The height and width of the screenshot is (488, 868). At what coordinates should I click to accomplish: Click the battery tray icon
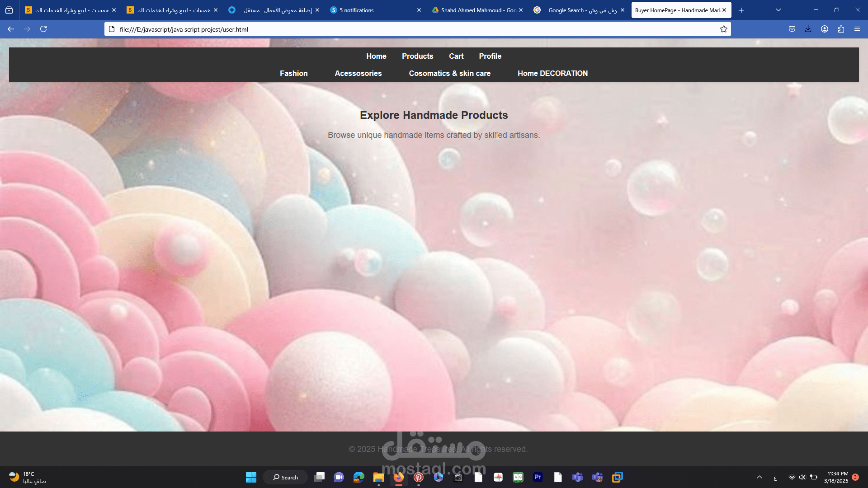click(x=814, y=477)
